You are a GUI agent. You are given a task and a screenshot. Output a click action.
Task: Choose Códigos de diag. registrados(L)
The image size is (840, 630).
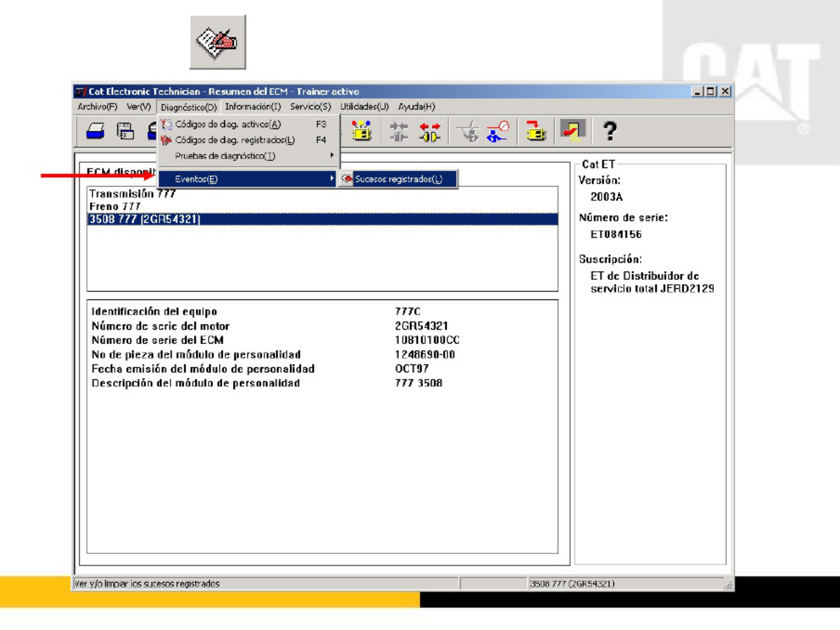[x=248, y=140]
